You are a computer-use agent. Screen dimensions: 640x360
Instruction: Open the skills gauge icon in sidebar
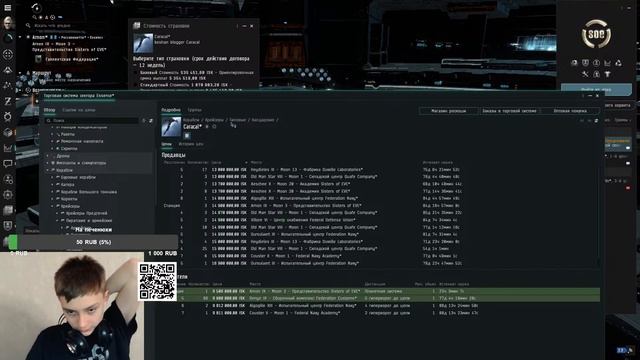[x=7, y=39]
